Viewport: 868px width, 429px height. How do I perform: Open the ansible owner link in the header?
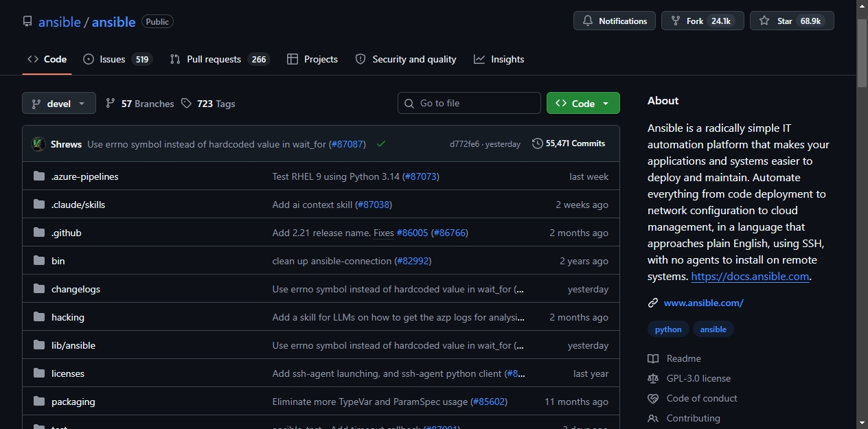[x=60, y=21]
